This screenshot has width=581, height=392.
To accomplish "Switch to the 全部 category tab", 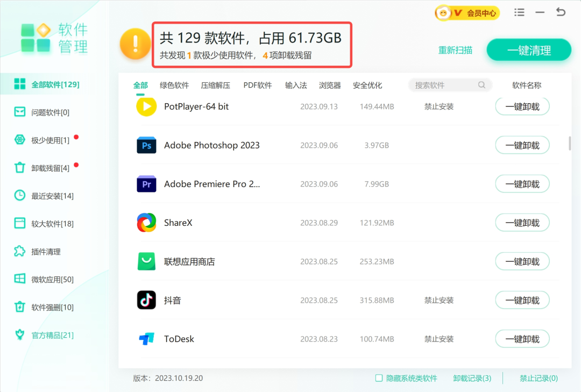I will click(x=140, y=85).
